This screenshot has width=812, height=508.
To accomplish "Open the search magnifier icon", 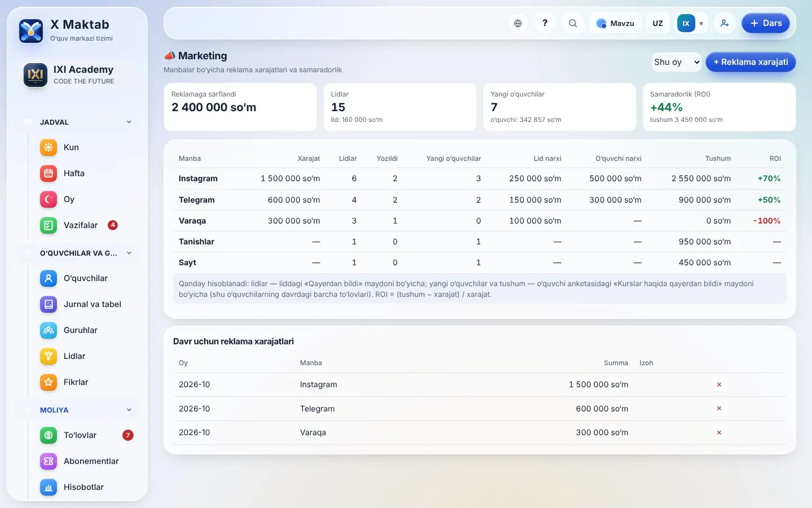I will click(573, 23).
